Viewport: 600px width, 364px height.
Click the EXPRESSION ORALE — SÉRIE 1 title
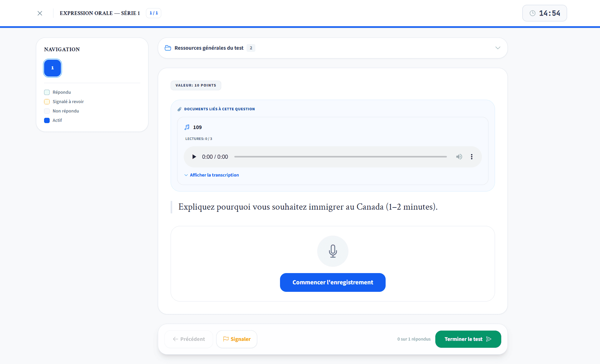[100, 13]
